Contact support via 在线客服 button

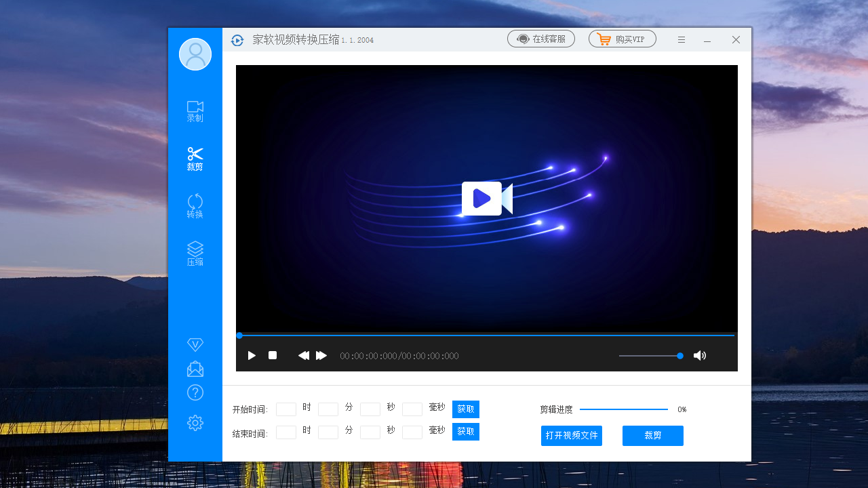pos(540,39)
